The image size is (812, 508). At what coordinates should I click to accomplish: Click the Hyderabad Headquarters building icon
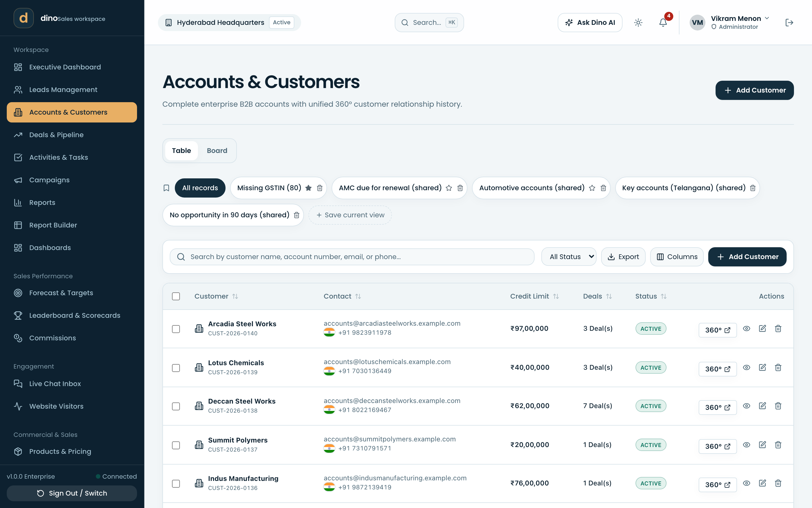click(168, 23)
